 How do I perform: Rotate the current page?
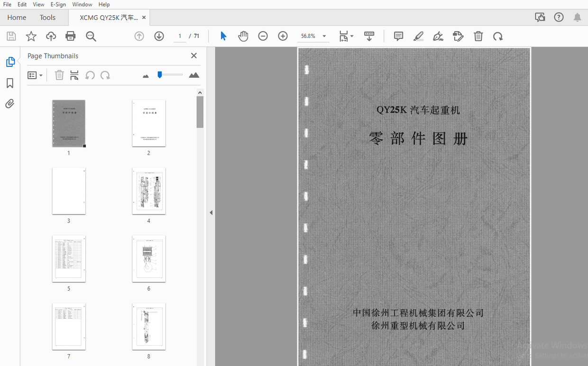pyautogui.click(x=497, y=36)
